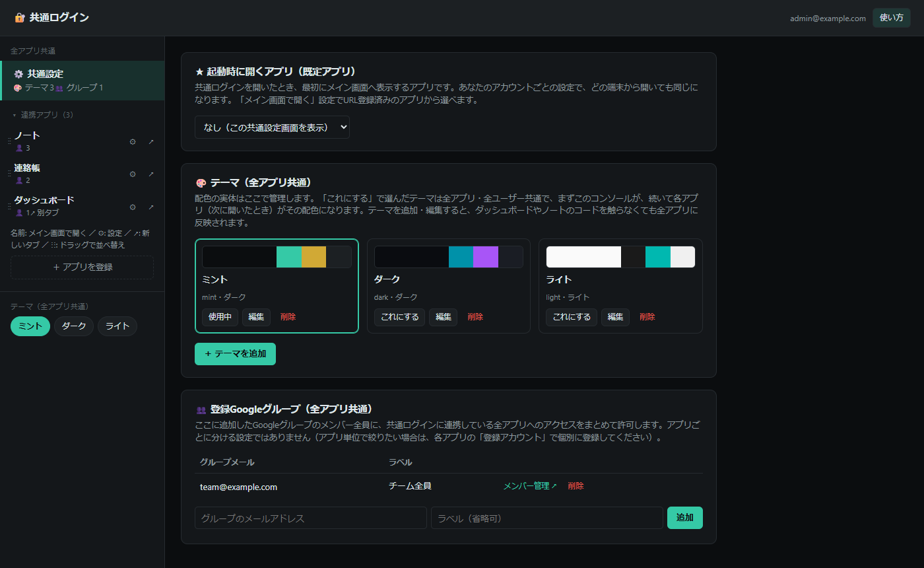Click これにする on the ライト theme card
Viewport: 924px width, 568px height.
click(x=572, y=317)
